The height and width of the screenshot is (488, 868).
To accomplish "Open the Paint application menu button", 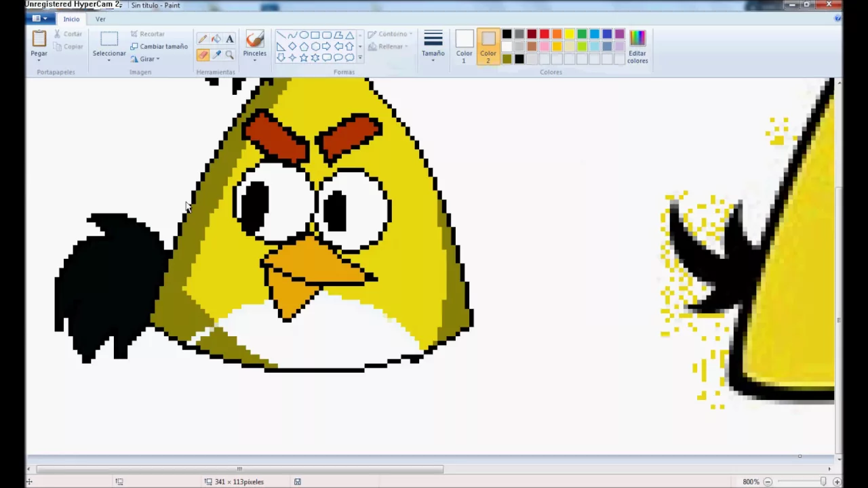I will tap(39, 19).
